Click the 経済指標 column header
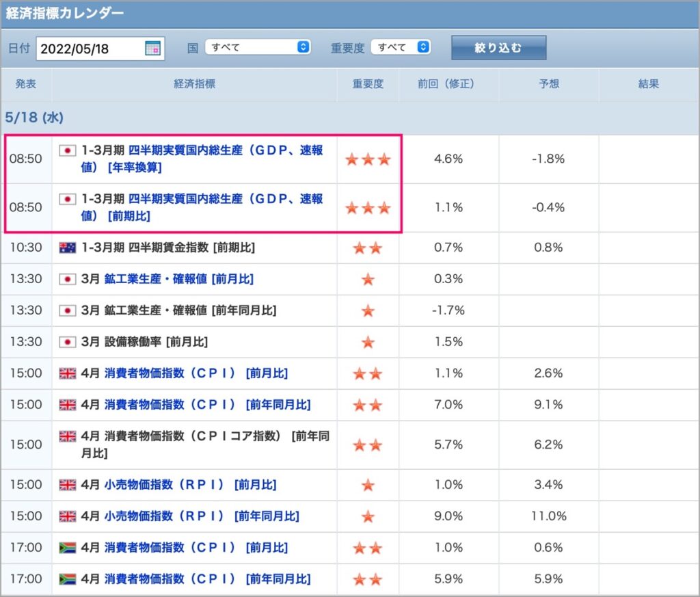 coord(195,84)
